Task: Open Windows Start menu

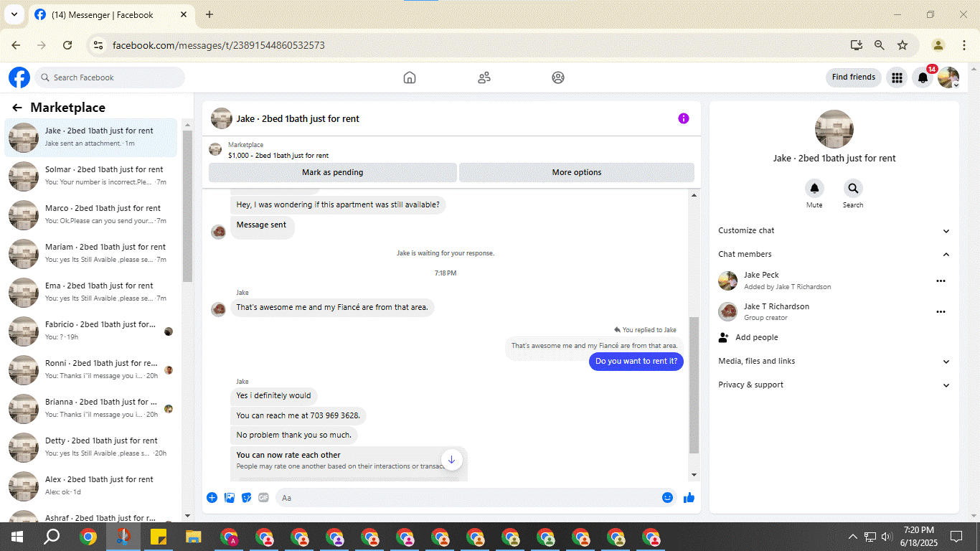Action: (x=17, y=536)
